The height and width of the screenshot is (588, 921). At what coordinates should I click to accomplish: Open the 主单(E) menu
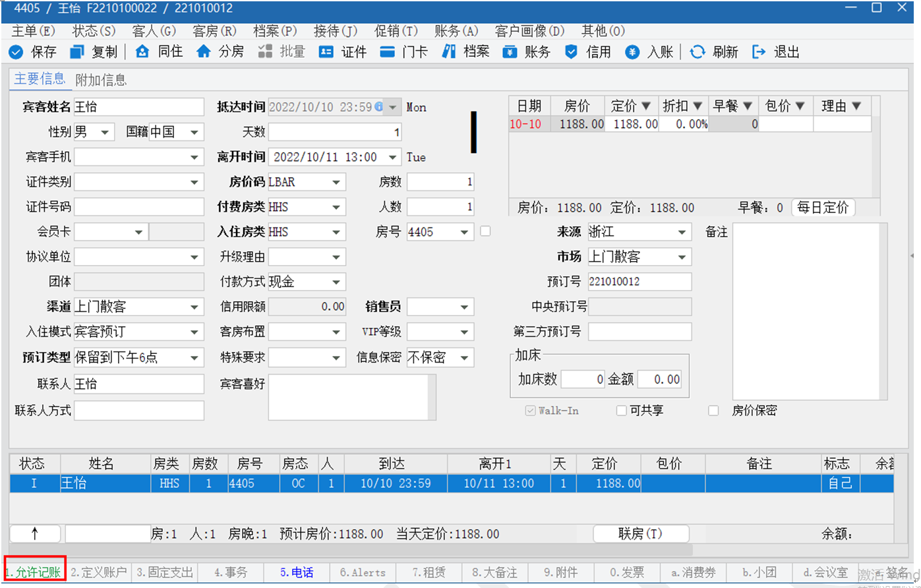[33, 31]
